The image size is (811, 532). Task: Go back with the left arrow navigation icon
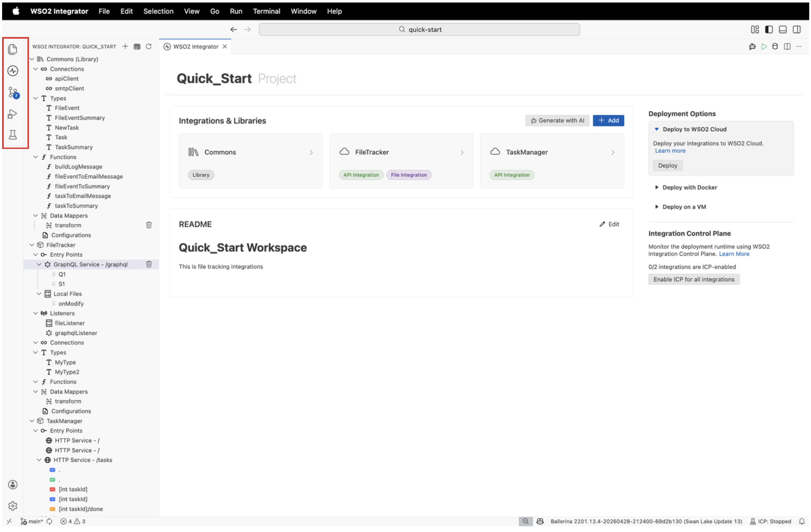(234, 30)
